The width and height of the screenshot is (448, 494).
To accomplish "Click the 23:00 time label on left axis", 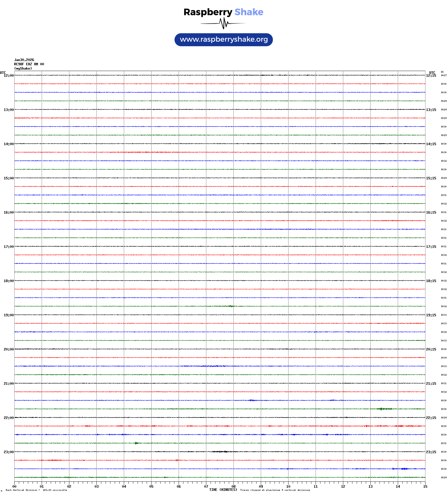I will (x=9, y=452).
